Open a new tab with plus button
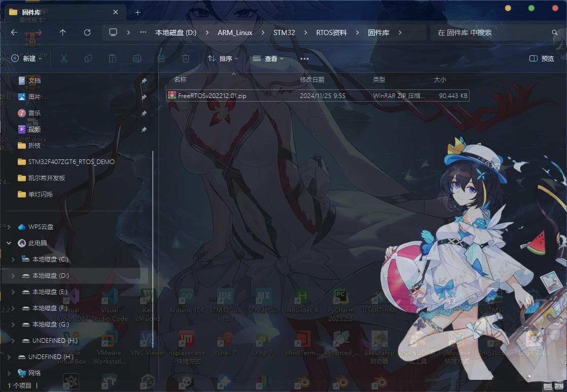This screenshot has height=392, width=567. click(138, 13)
